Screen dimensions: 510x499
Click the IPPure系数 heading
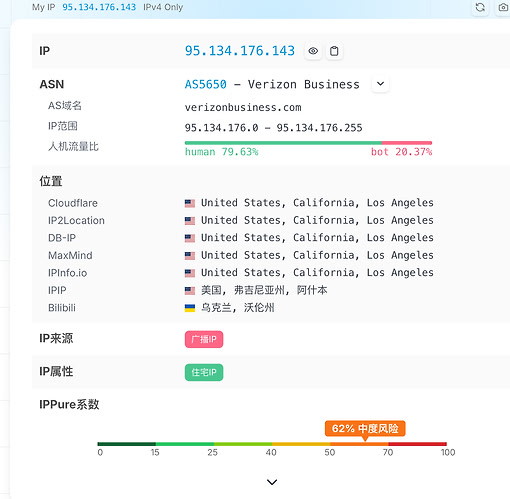69,404
